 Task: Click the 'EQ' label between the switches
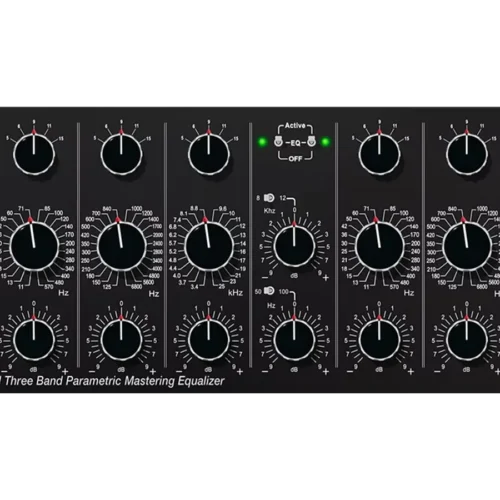click(295, 143)
